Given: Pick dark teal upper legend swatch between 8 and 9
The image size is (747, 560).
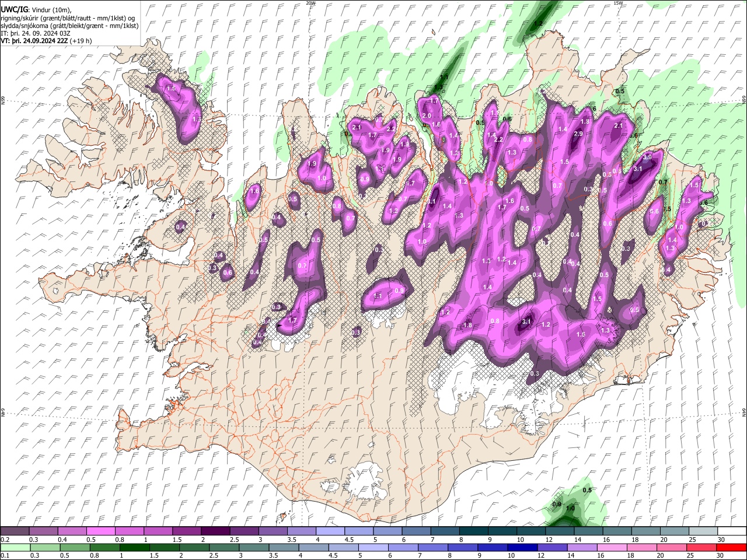Looking at the screenshot, I should 474,531.
